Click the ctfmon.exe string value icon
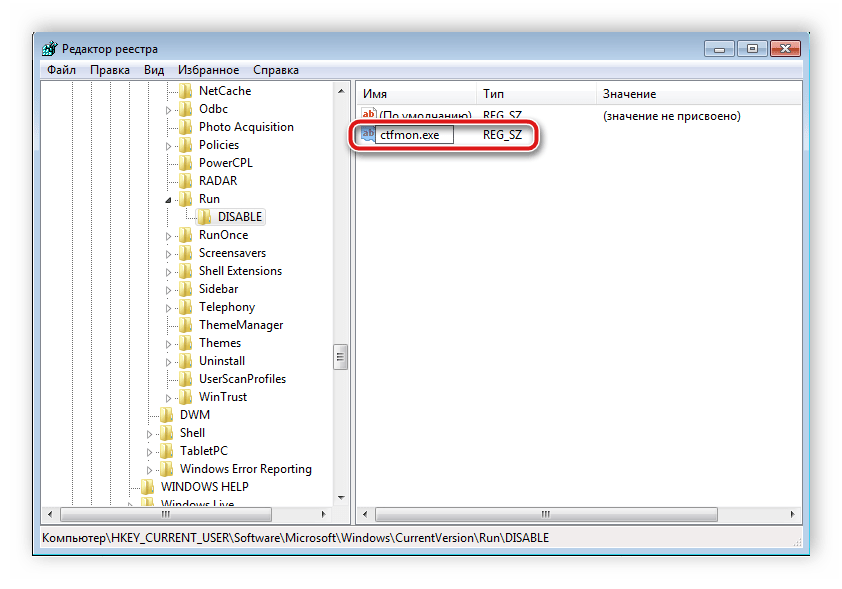Viewport: 842px width, 589px height. (x=367, y=134)
